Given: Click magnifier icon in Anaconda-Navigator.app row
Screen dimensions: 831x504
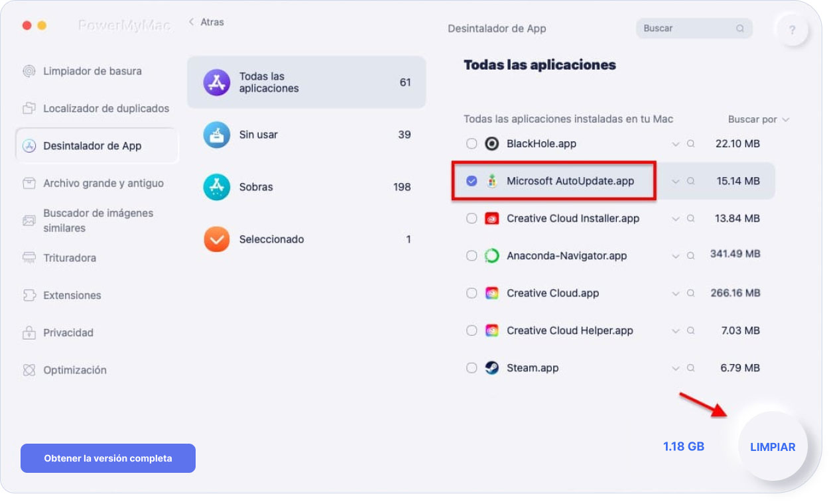Looking at the screenshot, I should (690, 256).
